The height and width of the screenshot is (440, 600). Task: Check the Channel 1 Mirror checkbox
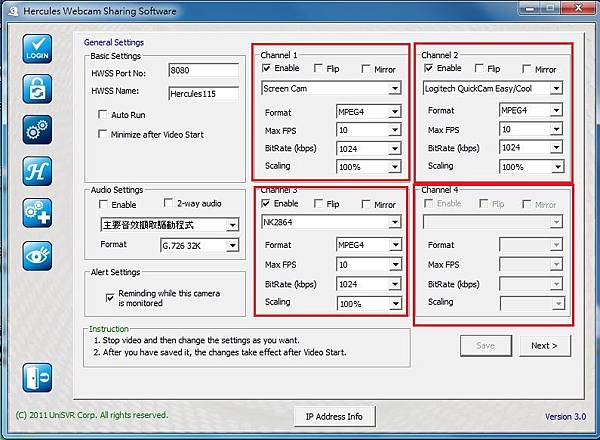(366, 69)
